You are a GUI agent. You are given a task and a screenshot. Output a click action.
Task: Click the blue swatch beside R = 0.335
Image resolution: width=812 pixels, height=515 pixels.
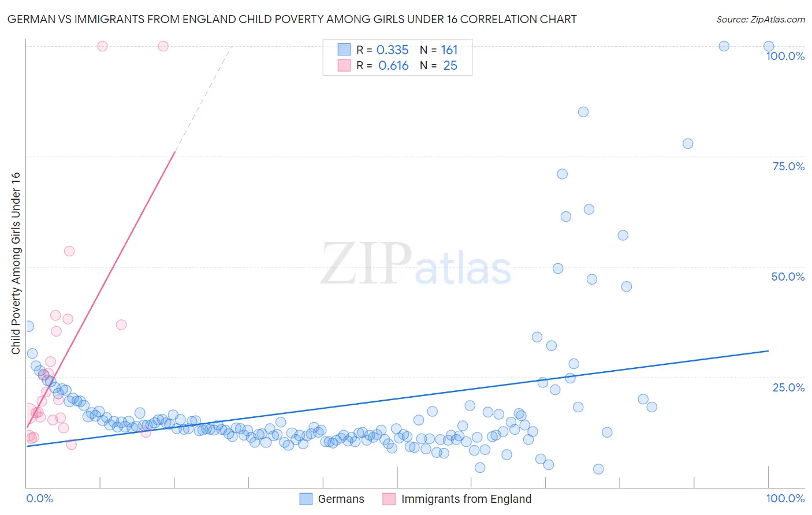[344, 50]
